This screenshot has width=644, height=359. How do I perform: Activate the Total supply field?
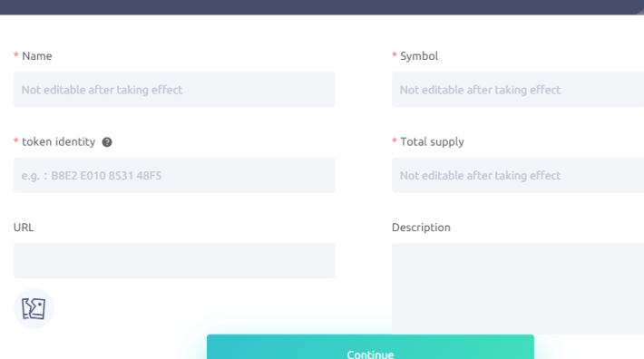click(x=518, y=175)
